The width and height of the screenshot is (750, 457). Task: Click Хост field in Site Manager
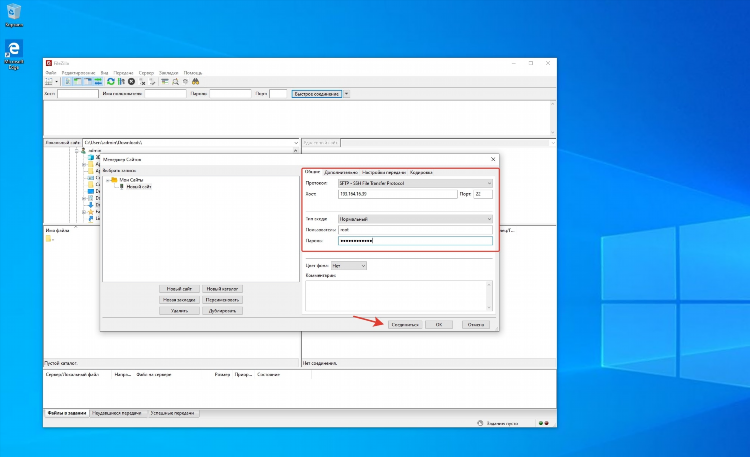397,194
